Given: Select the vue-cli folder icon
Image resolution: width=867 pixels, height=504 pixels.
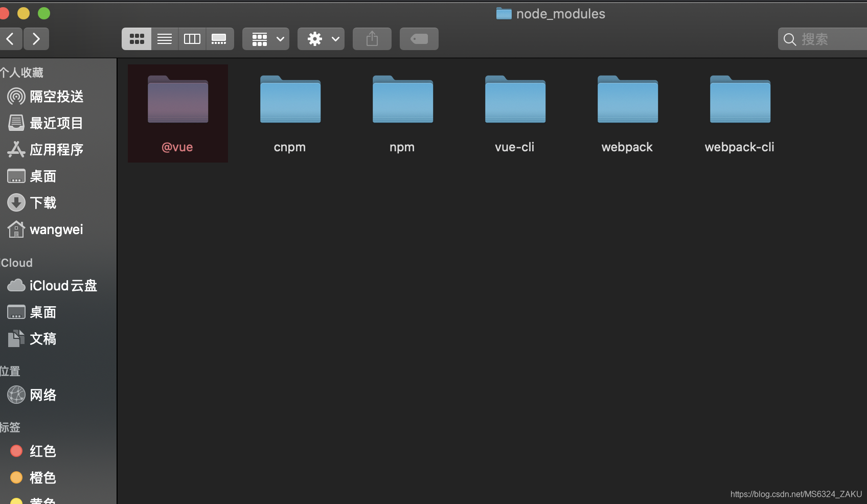Looking at the screenshot, I should [515, 99].
